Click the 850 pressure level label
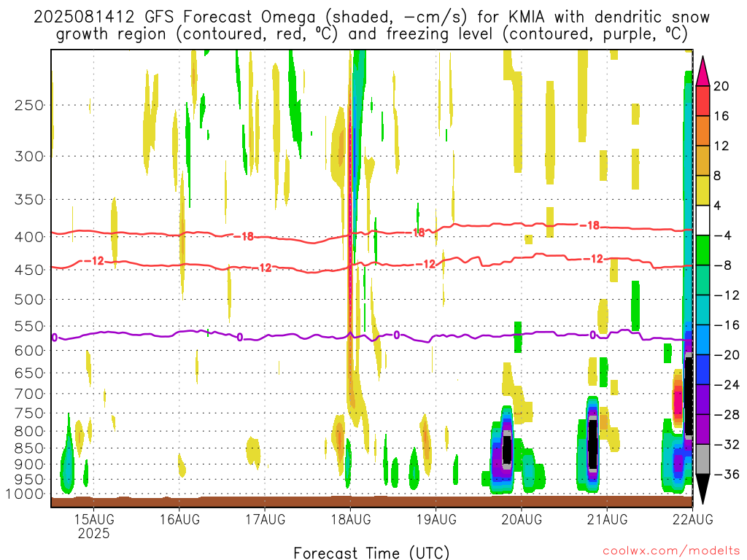747x560 pixels. click(29, 448)
